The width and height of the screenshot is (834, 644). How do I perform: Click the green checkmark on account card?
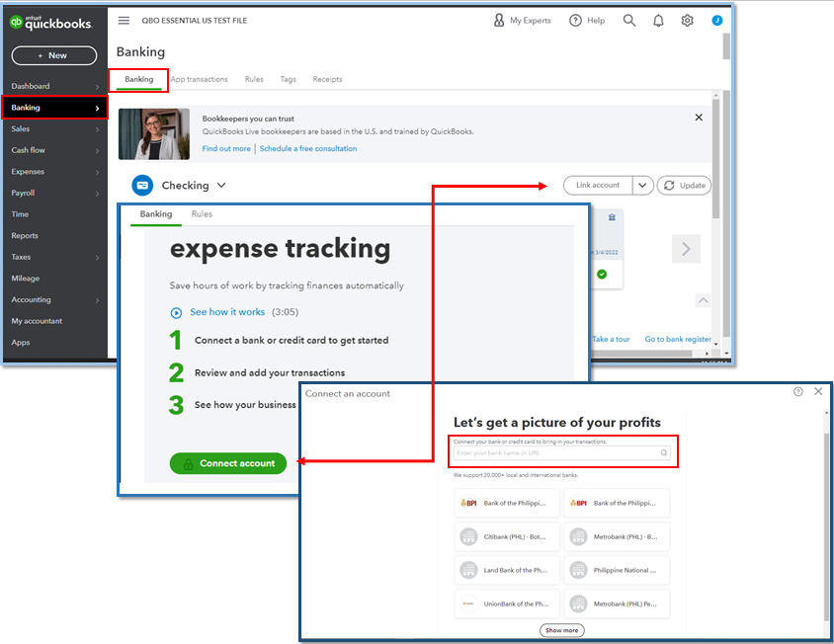(x=602, y=274)
